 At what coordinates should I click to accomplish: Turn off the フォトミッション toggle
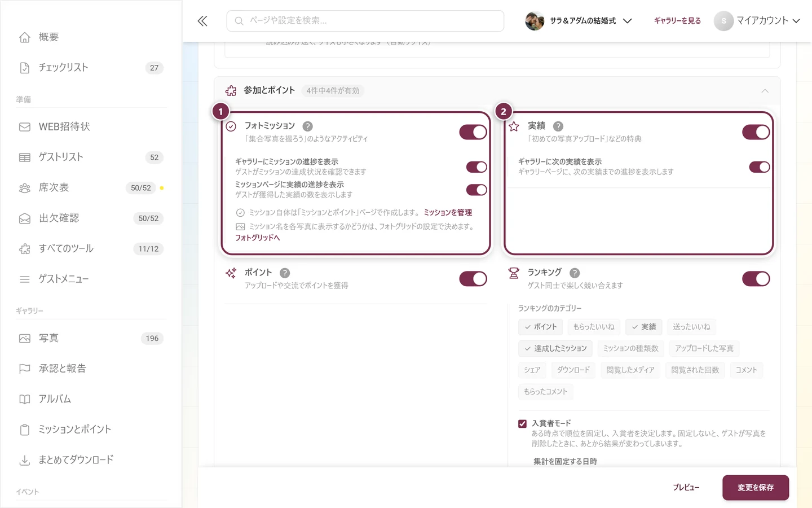[x=473, y=132]
